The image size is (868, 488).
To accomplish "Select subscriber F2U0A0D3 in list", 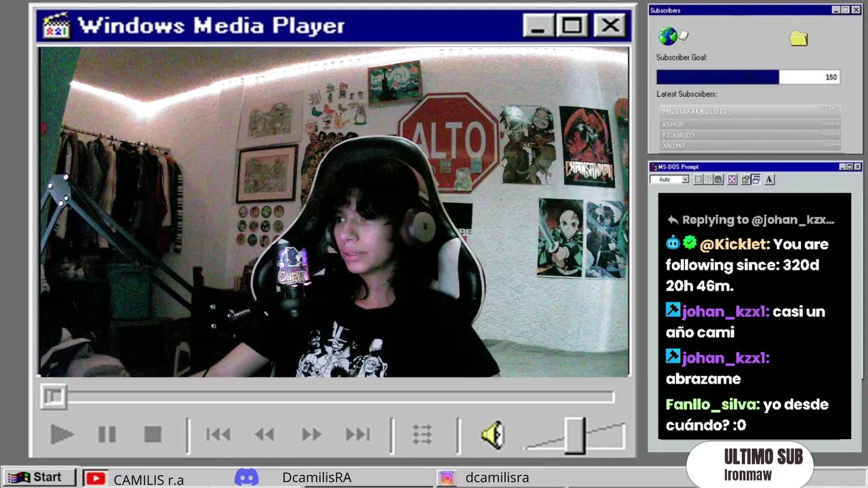I will coord(750,135).
